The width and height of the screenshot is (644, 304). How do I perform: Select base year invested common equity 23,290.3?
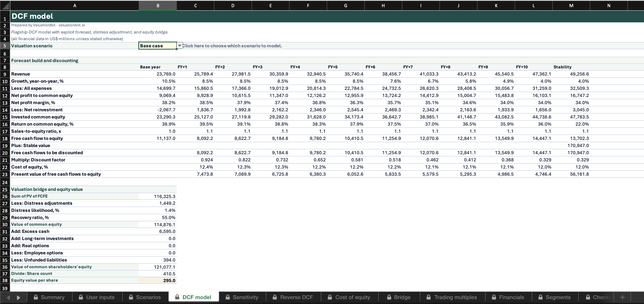pyautogui.click(x=158, y=117)
